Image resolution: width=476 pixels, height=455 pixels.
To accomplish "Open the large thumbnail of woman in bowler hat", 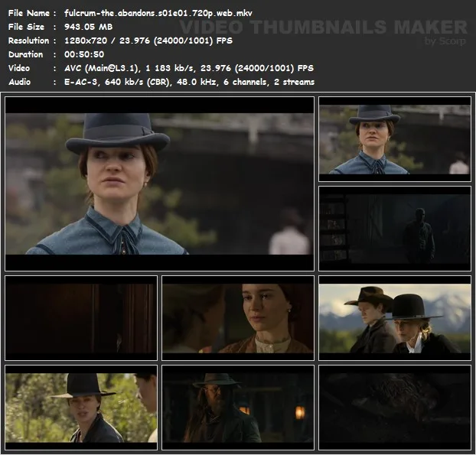I will pyautogui.click(x=160, y=184).
